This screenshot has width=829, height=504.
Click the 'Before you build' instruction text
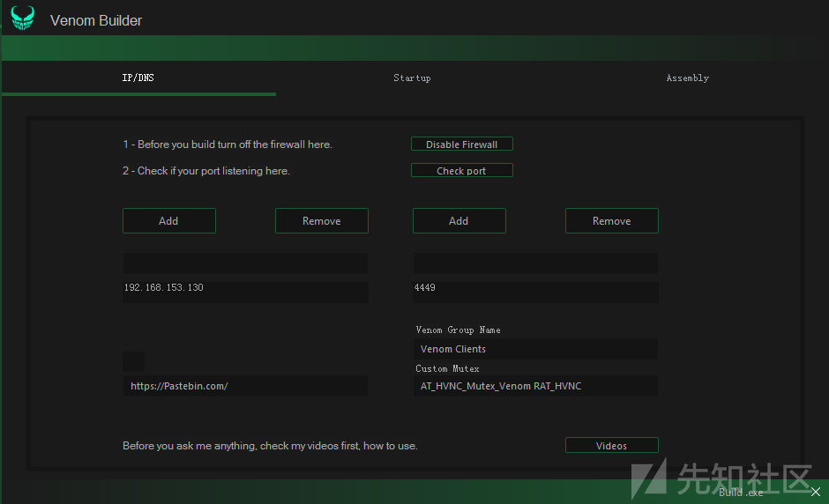click(228, 145)
